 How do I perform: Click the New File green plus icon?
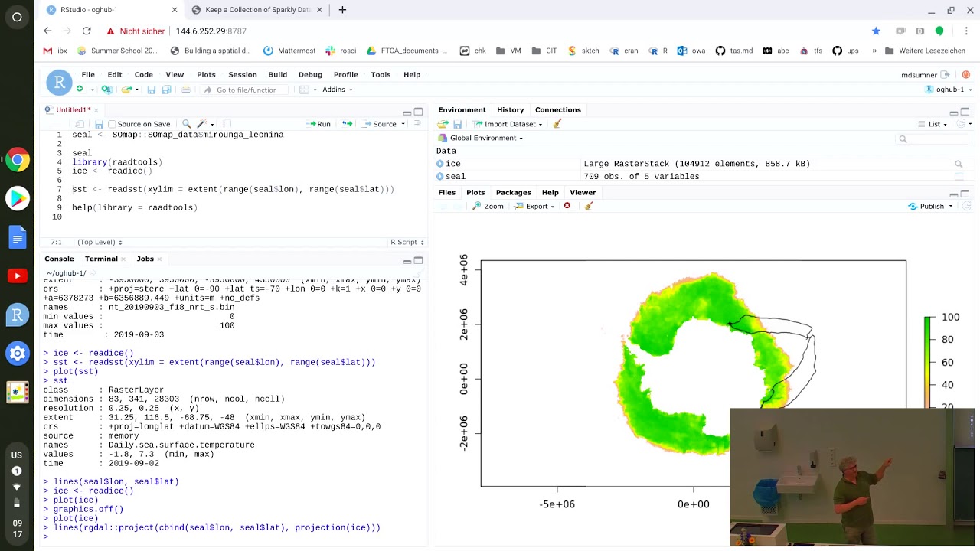click(80, 90)
